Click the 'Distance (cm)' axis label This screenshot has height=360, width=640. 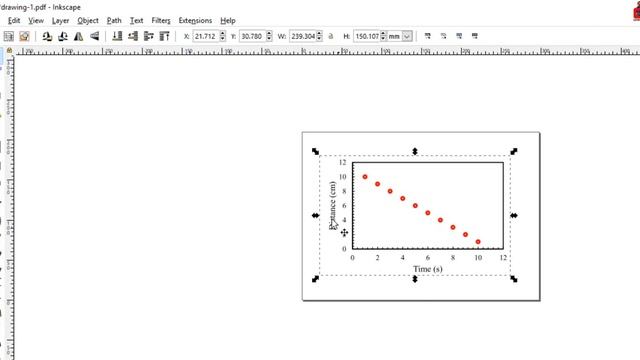[x=333, y=206]
